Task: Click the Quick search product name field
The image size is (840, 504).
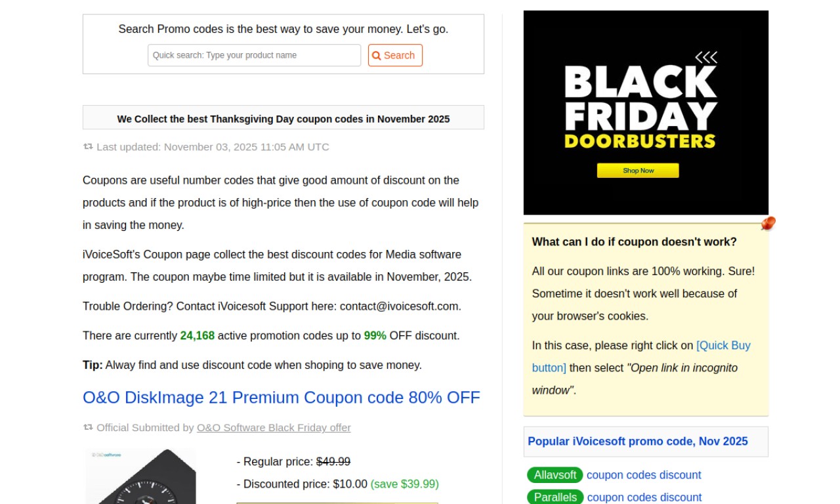Action: pyautogui.click(x=254, y=55)
